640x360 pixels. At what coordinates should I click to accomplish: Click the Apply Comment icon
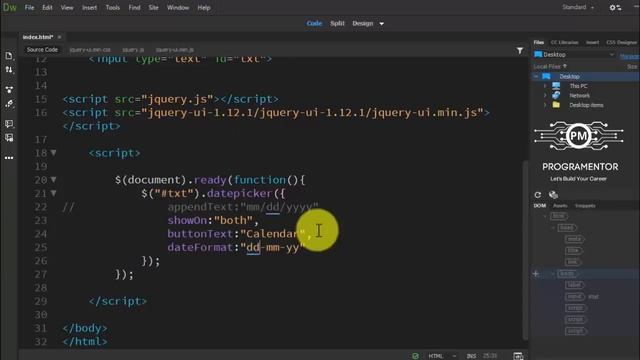9,123
